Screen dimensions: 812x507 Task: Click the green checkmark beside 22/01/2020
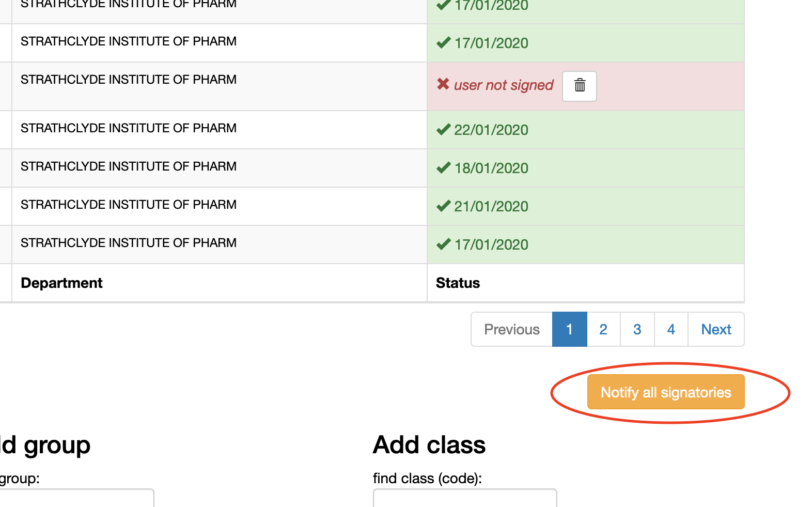pos(443,129)
